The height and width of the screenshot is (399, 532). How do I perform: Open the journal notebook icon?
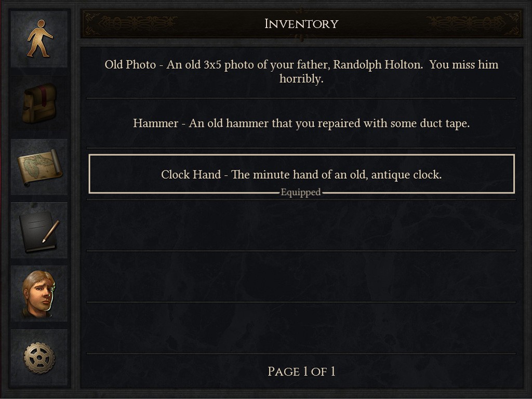(x=39, y=230)
